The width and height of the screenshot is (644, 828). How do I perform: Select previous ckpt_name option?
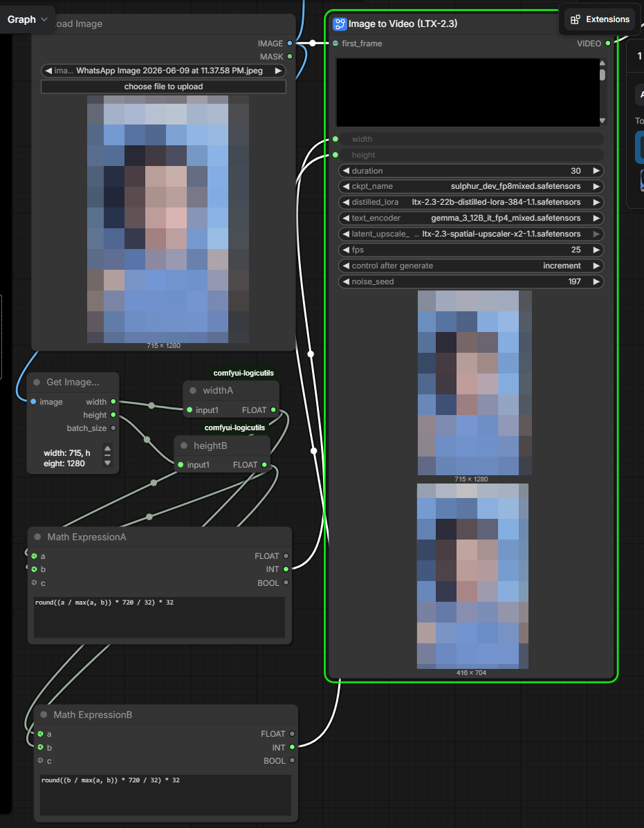[x=347, y=186]
